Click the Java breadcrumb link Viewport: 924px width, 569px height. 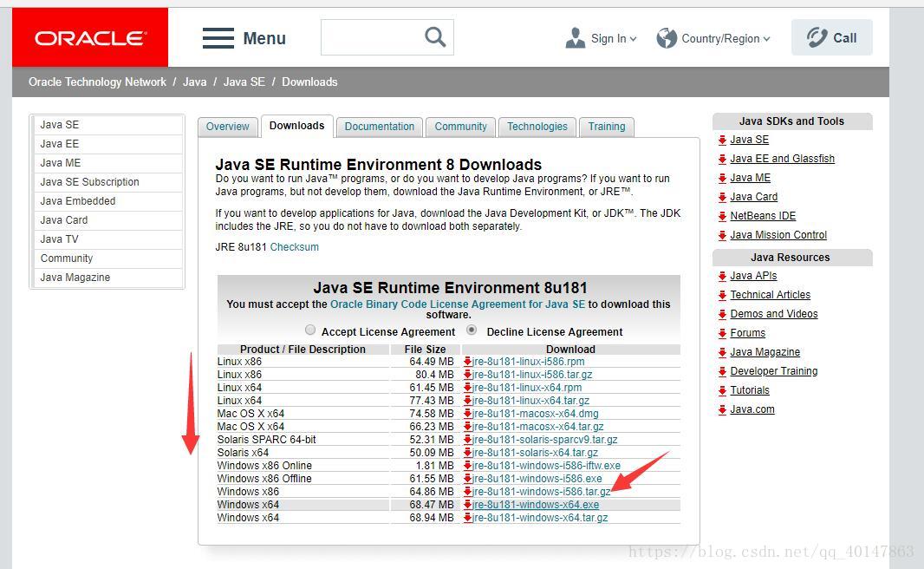tap(194, 82)
